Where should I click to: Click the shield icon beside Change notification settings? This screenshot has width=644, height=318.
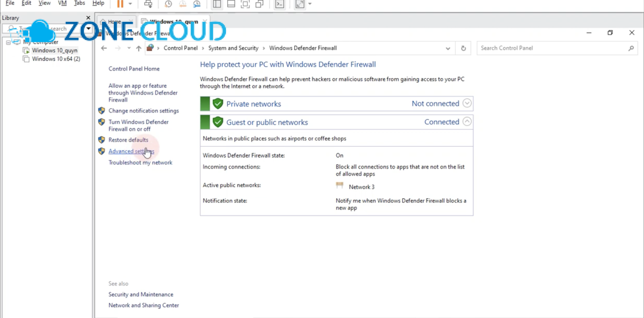[102, 111]
